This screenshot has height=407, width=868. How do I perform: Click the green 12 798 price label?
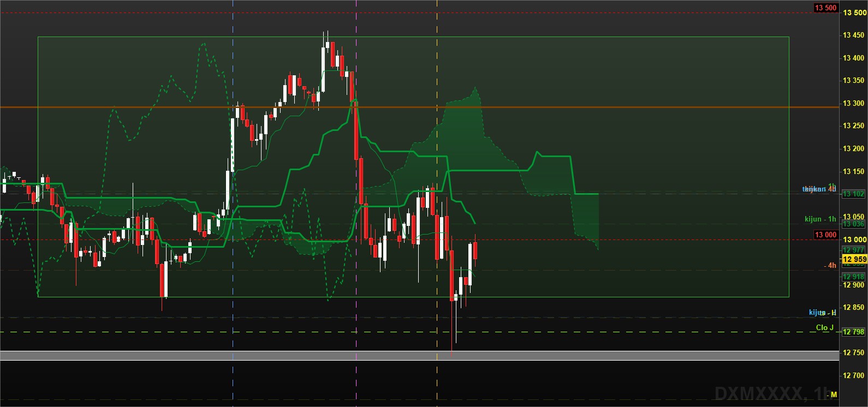(854, 332)
